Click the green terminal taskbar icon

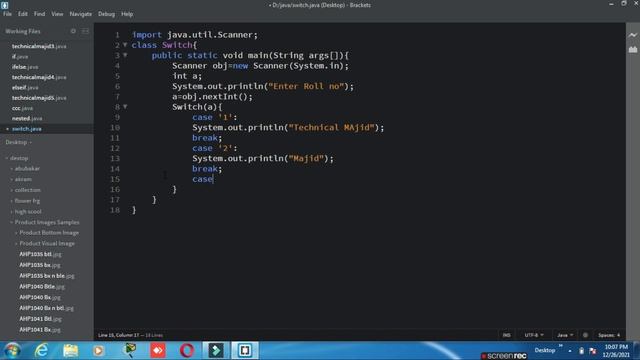216,350
